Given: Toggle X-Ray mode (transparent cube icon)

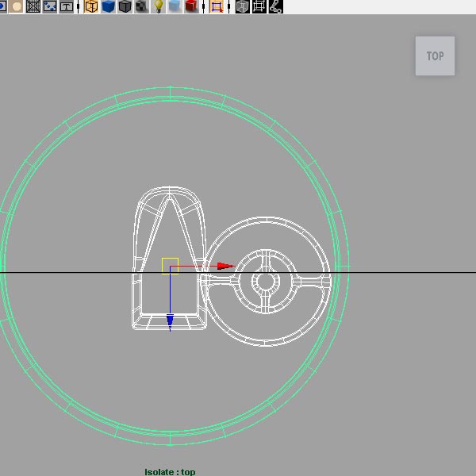Looking at the screenshot, I should pyautogui.click(x=243, y=6).
